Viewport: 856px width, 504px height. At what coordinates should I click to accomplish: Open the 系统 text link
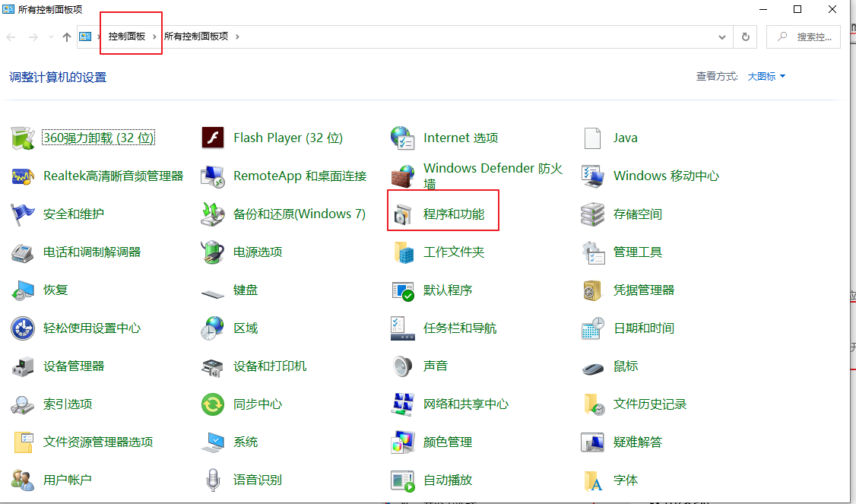pyautogui.click(x=246, y=442)
